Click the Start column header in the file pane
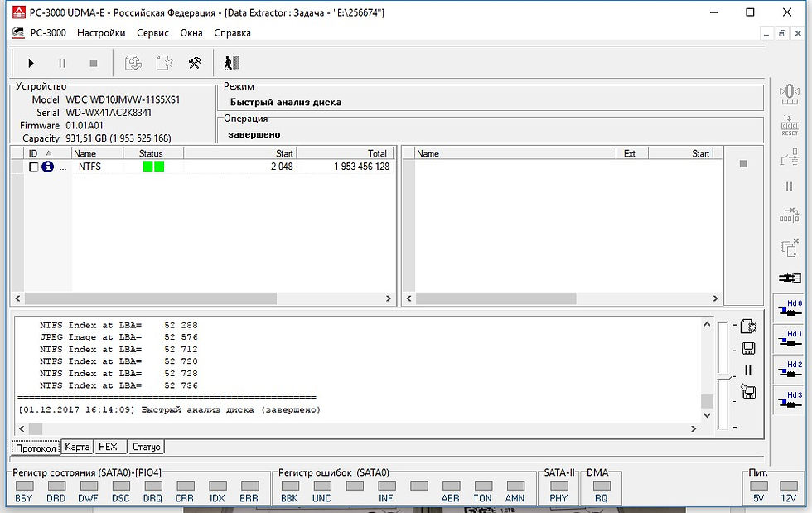Image resolution: width=812 pixels, height=513 pixels. 680,153
